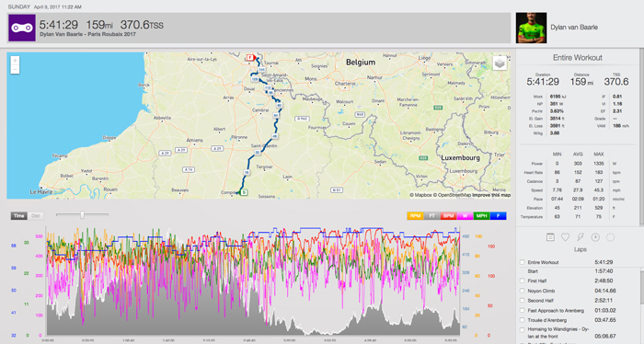Select mile marker 144 on the route

pyautogui.click(x=261, y=70)
